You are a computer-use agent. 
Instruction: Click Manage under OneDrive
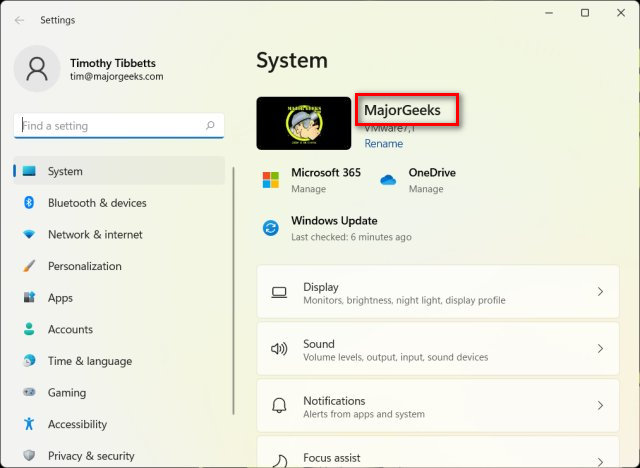point(426,189)
